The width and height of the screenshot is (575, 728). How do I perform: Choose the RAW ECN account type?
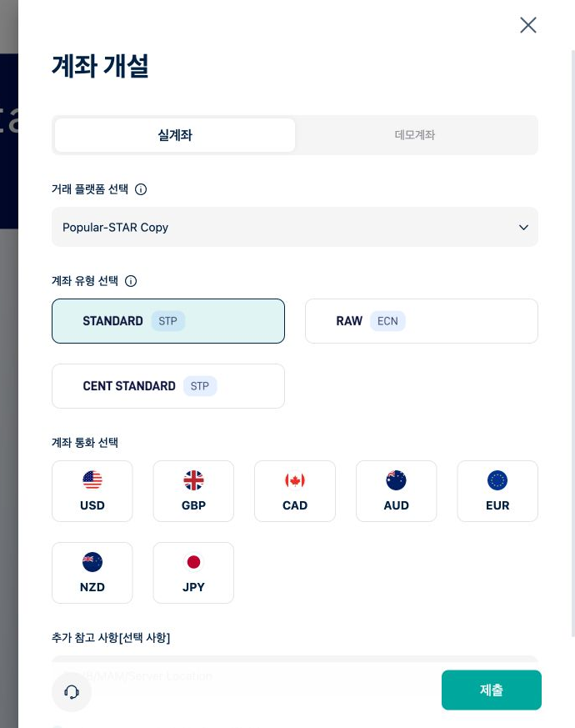click(422, 321)
